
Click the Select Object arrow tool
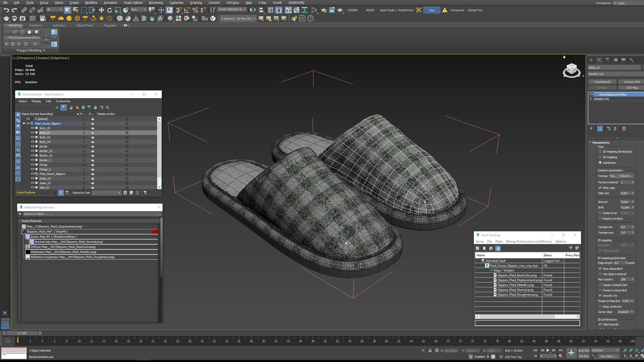[x=68, y=10]
